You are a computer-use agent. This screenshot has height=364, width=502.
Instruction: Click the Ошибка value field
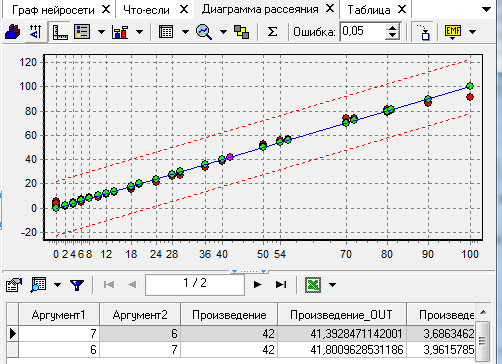pos(363,32)
